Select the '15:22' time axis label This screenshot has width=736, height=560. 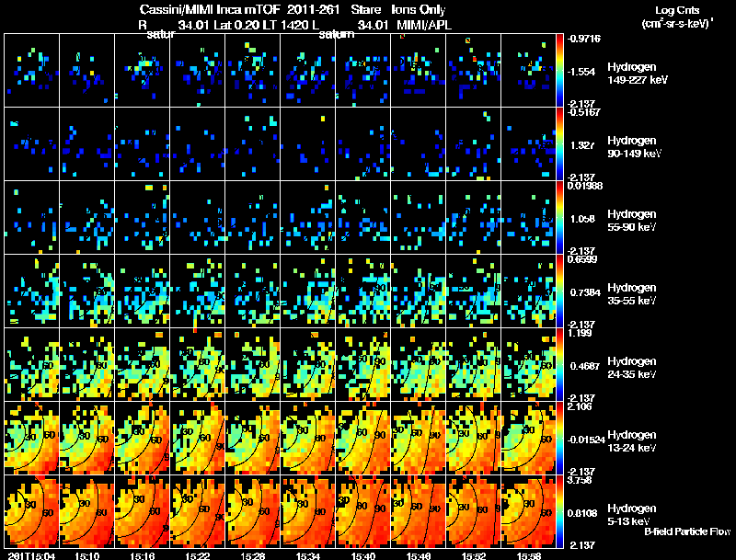point(197,556)
